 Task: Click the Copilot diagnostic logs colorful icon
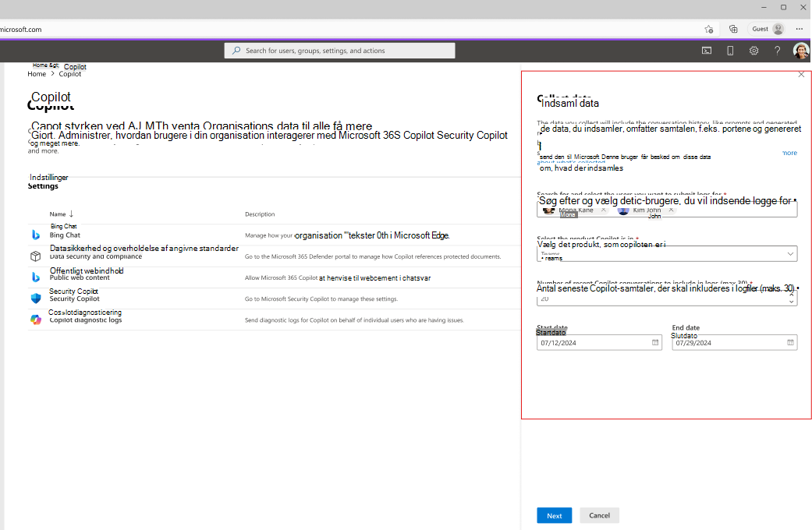coord(36,320)
